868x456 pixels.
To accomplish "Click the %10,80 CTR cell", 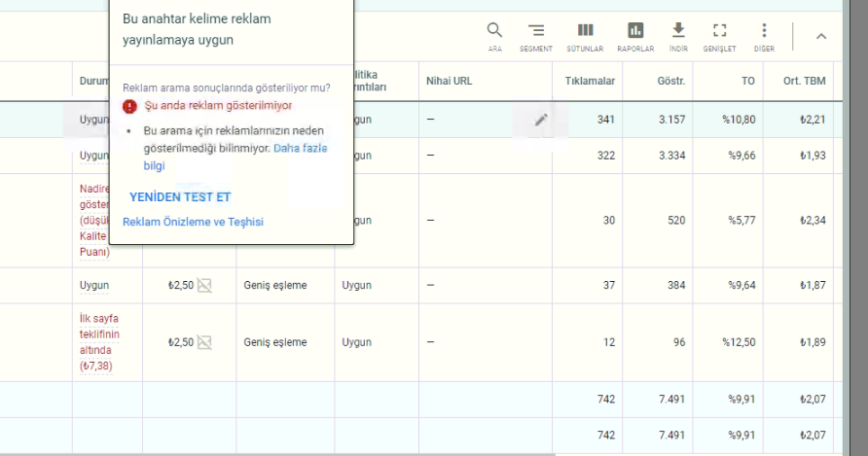I will coord(739,120).
